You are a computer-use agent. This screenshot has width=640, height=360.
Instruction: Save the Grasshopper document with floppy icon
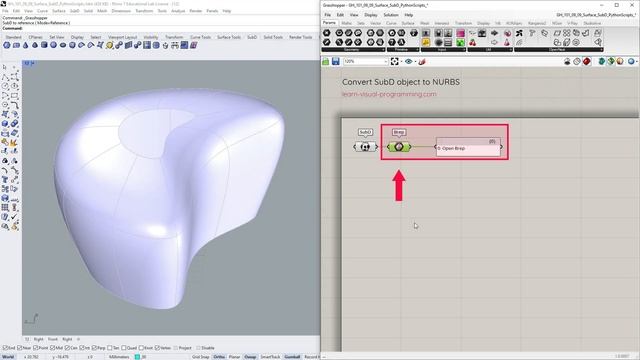(336, 62)
